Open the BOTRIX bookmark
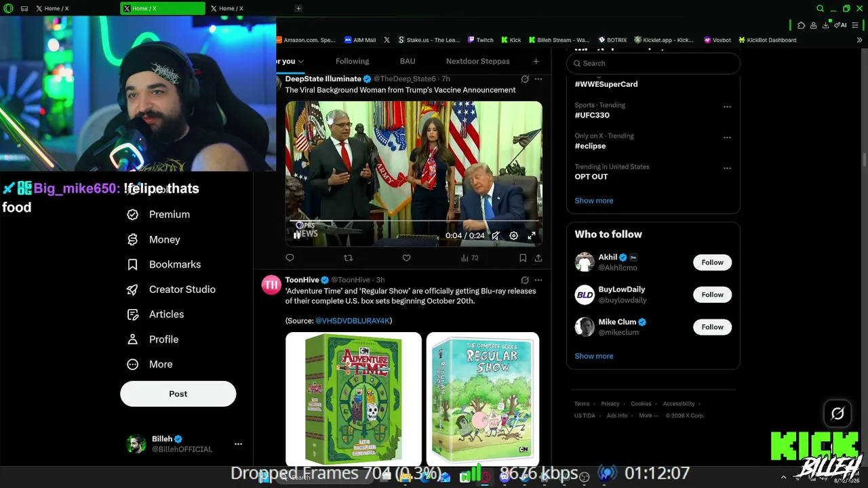 pyautogui.click(x=612, y=40)
